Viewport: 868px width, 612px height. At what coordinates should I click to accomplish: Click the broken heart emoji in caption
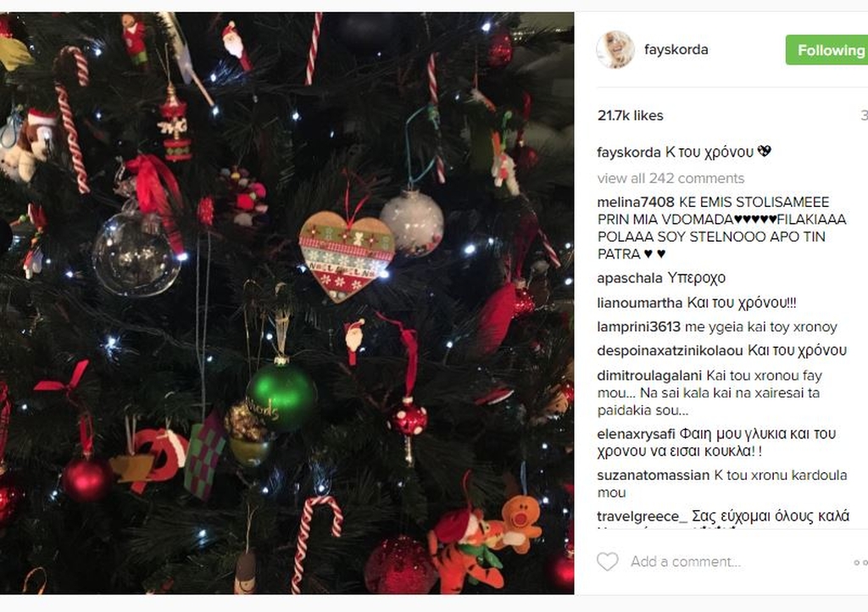point(765,151)
